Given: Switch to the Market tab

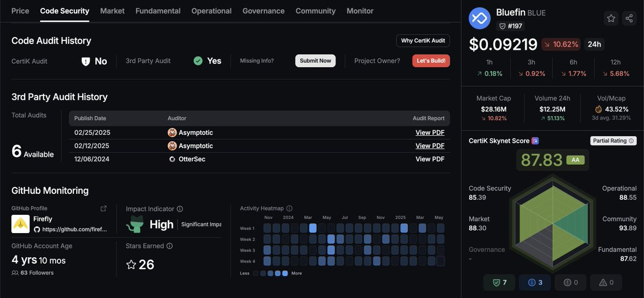Looking at the screenshot, I should click(x=112, y=11).
